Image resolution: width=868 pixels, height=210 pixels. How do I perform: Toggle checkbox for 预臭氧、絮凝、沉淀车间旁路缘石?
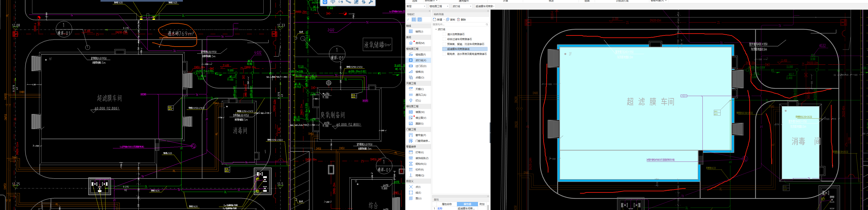click(x=444, y=44)
